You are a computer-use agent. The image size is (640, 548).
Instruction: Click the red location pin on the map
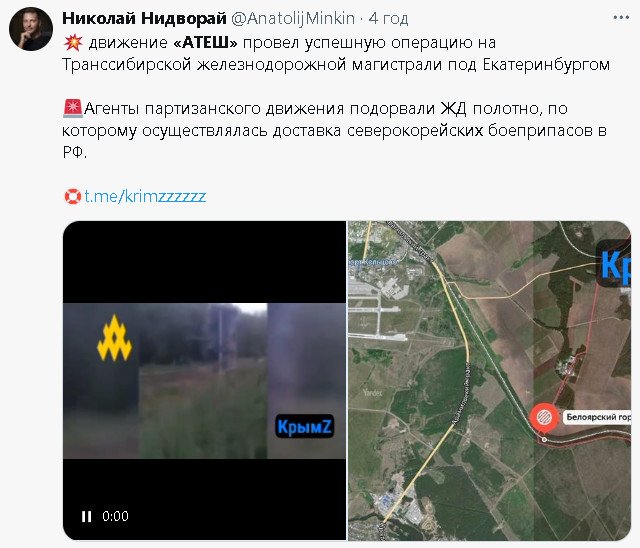pos(544,418)
